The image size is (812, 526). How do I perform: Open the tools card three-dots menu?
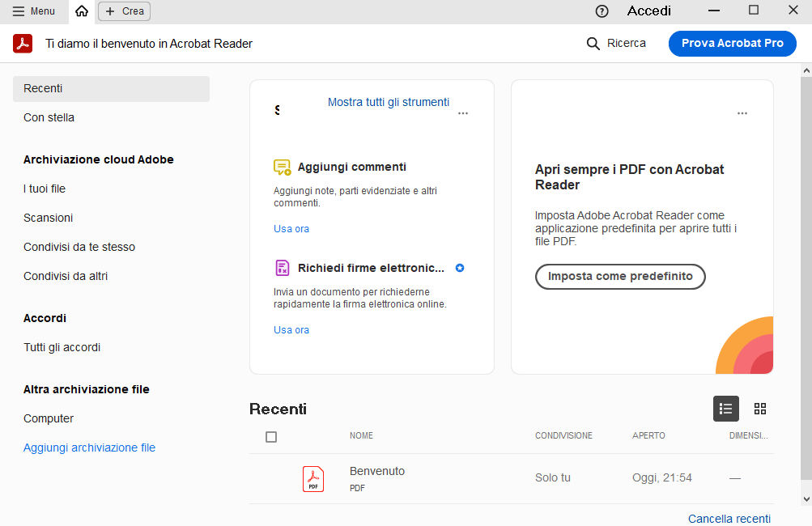tap(463, 112)
